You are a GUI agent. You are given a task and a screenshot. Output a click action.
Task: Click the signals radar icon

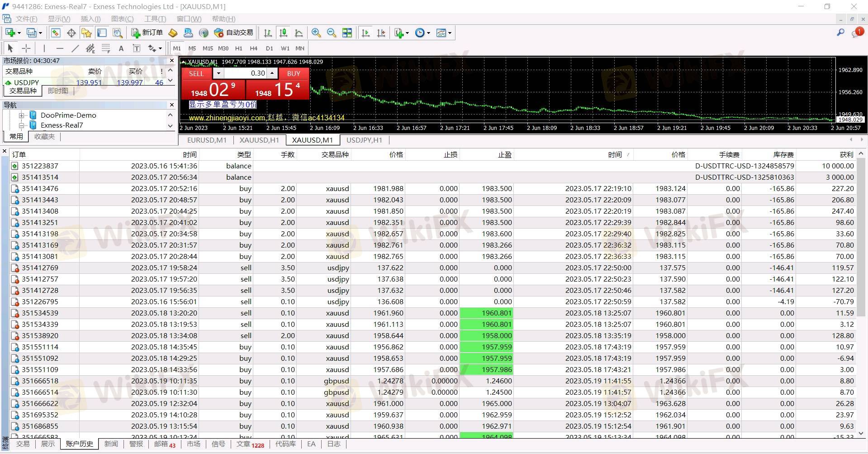click(204, 33)
